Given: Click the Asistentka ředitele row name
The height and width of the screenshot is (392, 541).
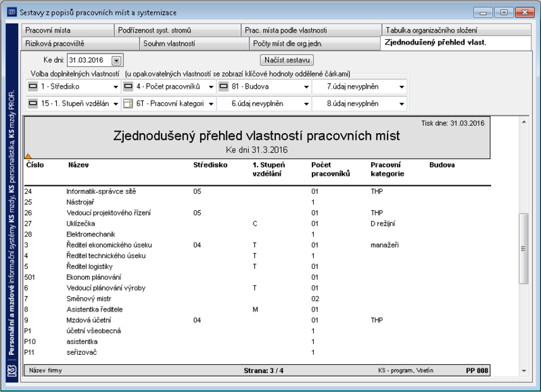Looking at the screenshot, I should 95,310.
